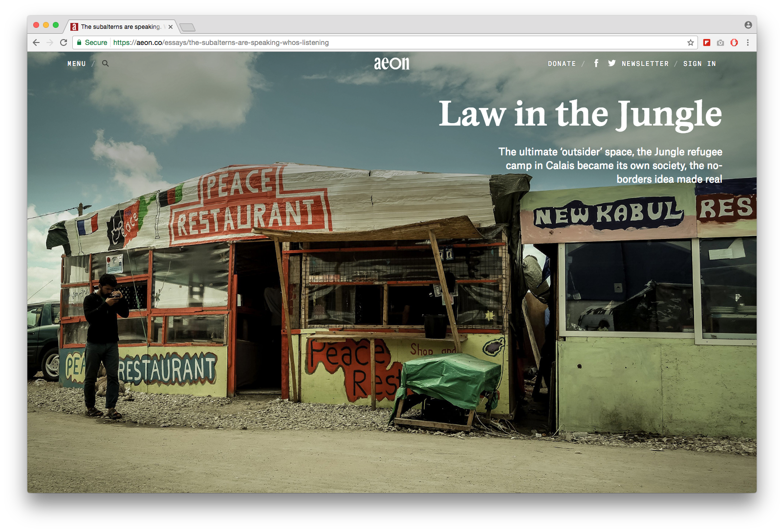Open the Chrome three-dot menu
The width and height of the screenshot is (784, 532).
point(748,43)
